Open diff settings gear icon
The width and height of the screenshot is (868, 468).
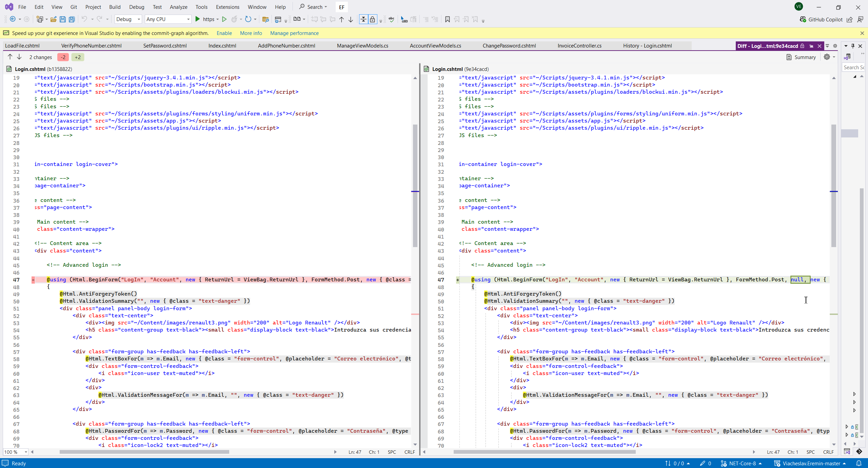coord(827,57)
